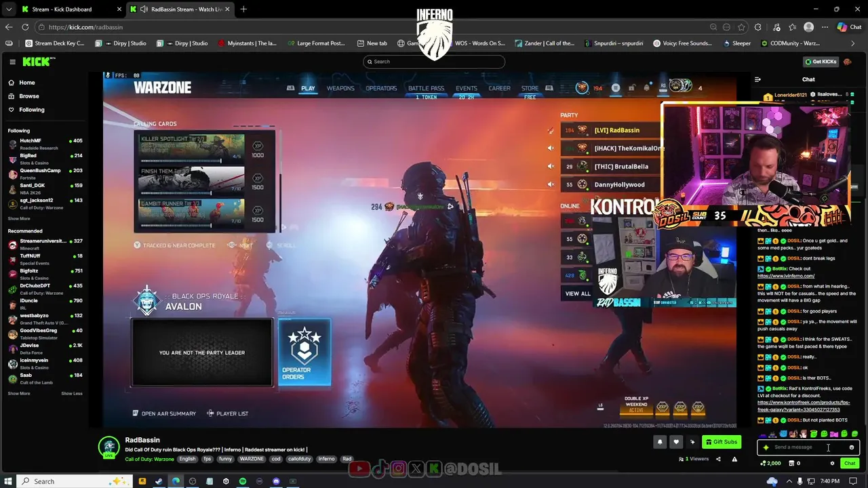This screenshot has height=488, width=868.
Task: Refresh the page
Action: pyautogui.click(x=25, y=27)
